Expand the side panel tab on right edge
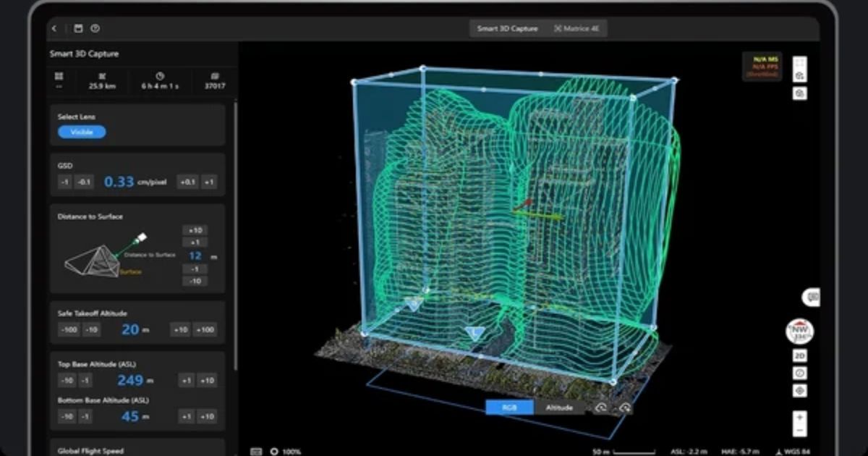The width and height of the screenshot is (868, 456). coord(812,297)
